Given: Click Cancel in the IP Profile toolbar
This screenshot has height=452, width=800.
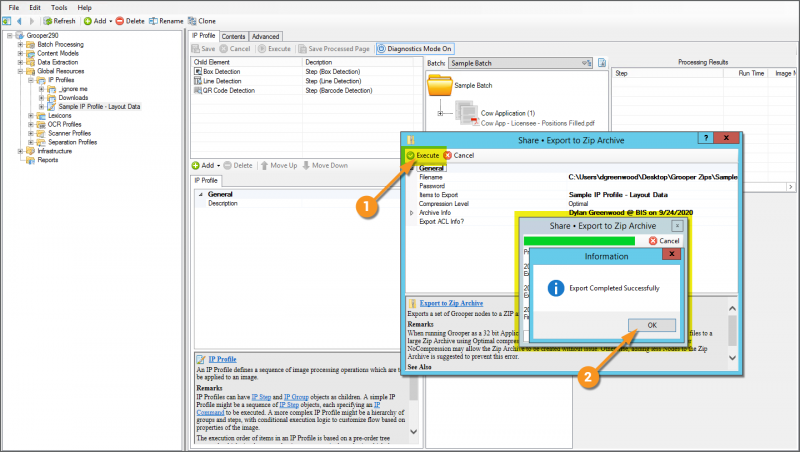Looking at the screenshot, I should (x=235, y=49).
